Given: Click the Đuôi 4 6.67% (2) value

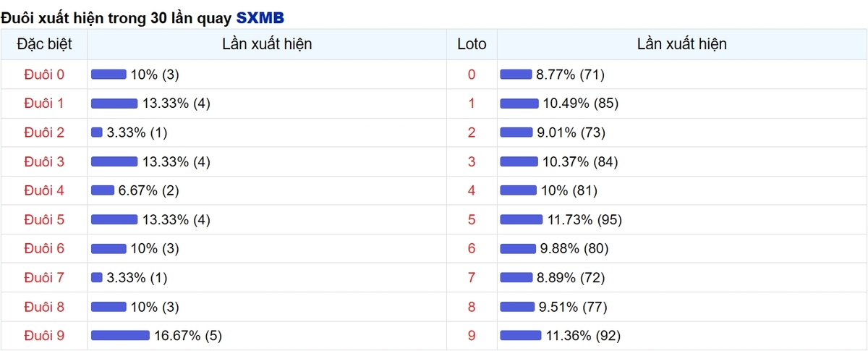Looking at the screenshot, I should (x=148, y=190).
